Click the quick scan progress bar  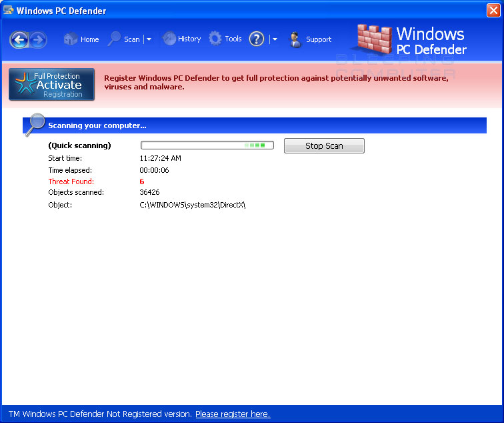click(207, 145)
